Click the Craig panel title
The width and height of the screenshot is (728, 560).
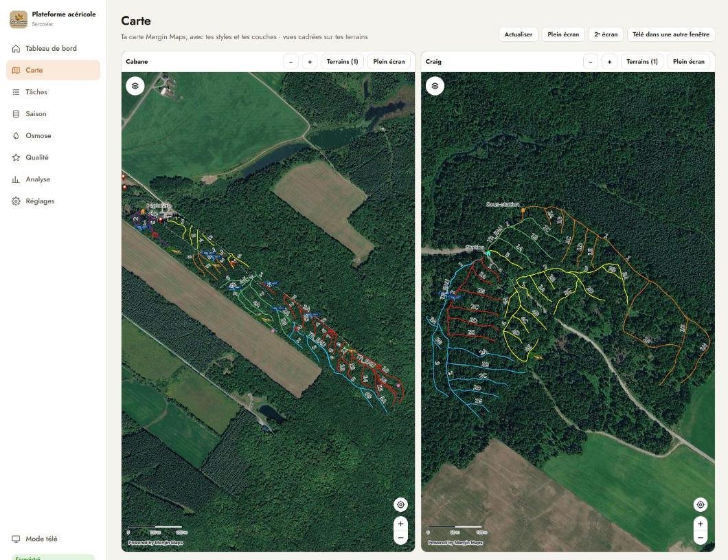pos(433,62)
